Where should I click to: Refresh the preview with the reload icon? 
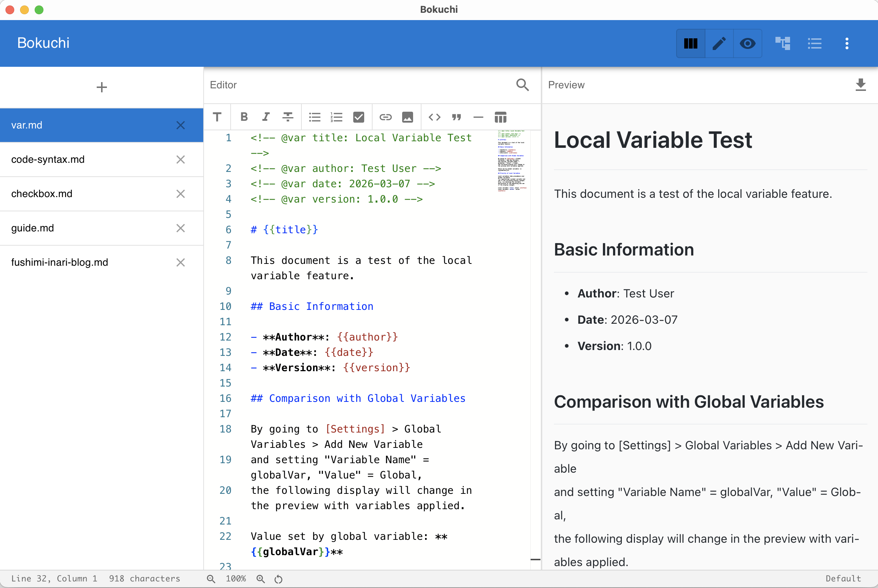[278, 578]
